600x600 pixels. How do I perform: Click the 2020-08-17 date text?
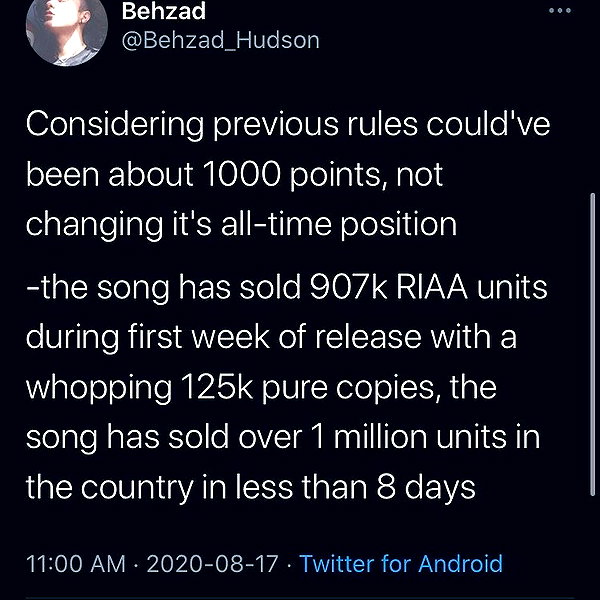click(212, 564)
